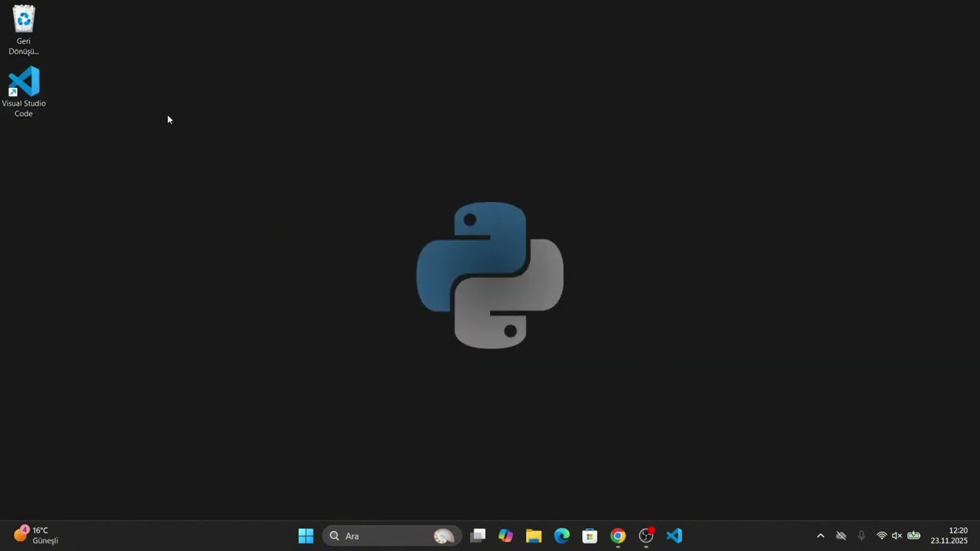
Task: Open File Explorer from the taskbar
Action: tap(534, 536)
